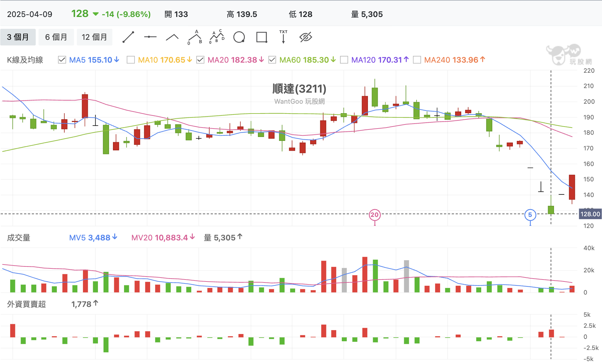Choose the AB wave pattern tool
Viewport: 602px width, 364px height.
pos(194,37)
